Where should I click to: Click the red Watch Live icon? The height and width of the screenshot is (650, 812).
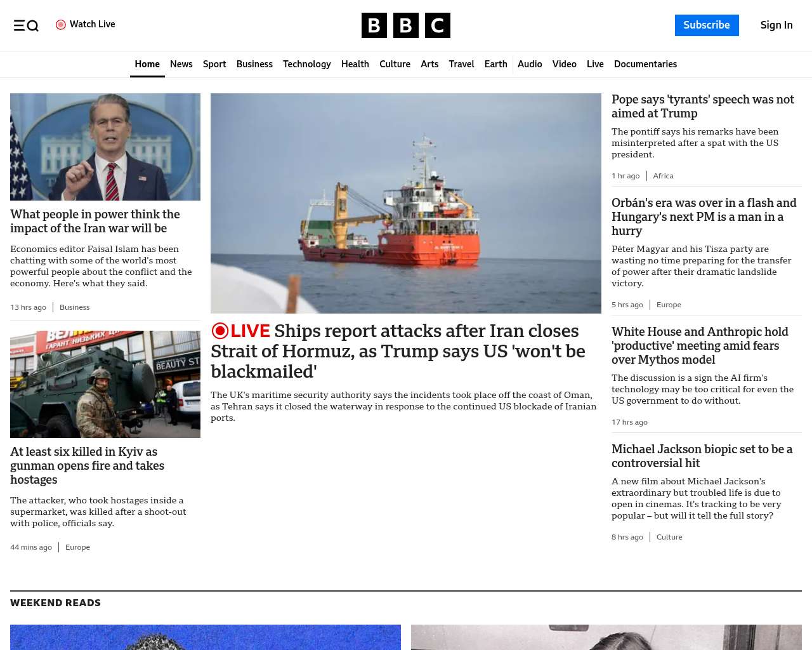[x=61, y=25]
